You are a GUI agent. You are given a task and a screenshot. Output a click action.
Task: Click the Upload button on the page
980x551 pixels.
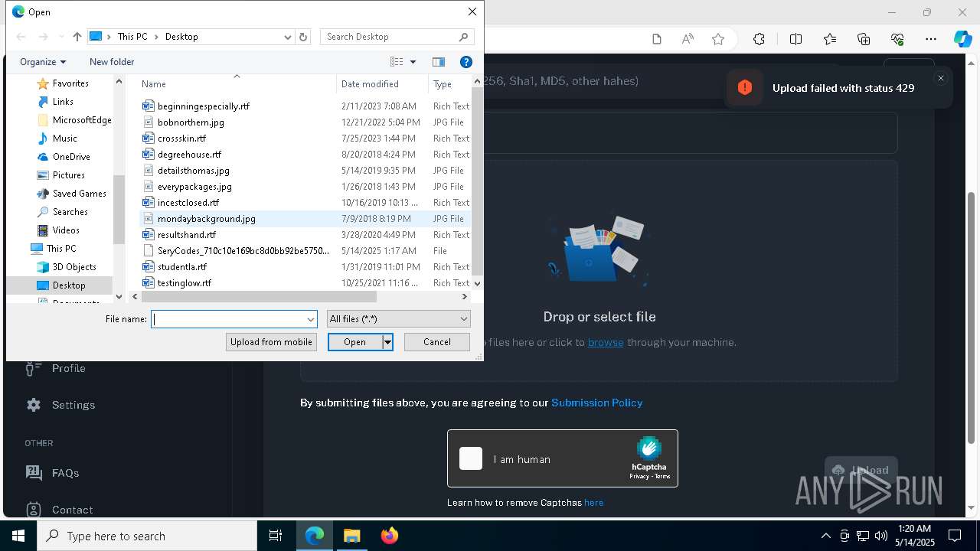(861, 470)
